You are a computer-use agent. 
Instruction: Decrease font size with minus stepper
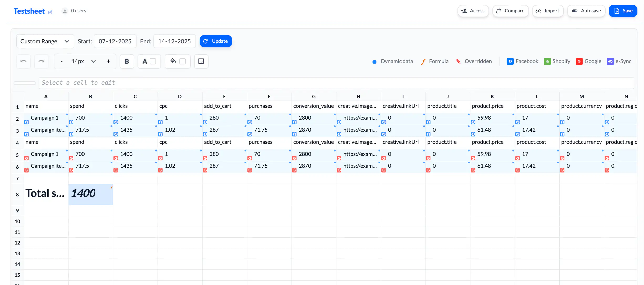point(61,61)
